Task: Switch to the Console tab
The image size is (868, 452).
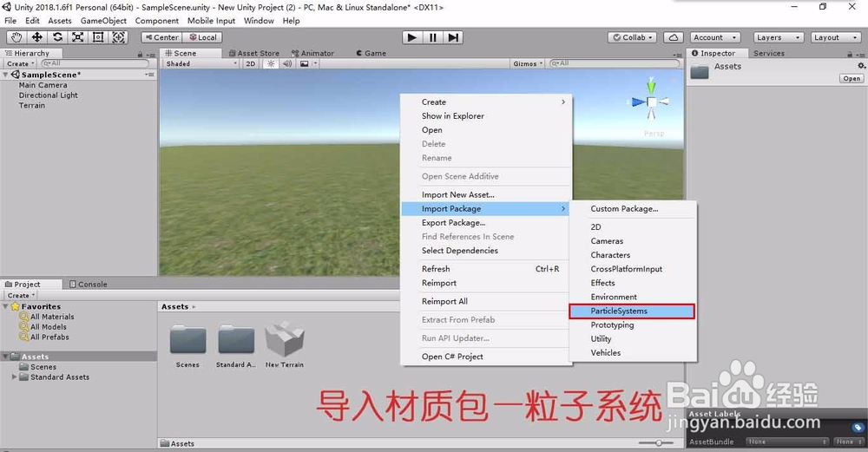Action: [88, 284]
